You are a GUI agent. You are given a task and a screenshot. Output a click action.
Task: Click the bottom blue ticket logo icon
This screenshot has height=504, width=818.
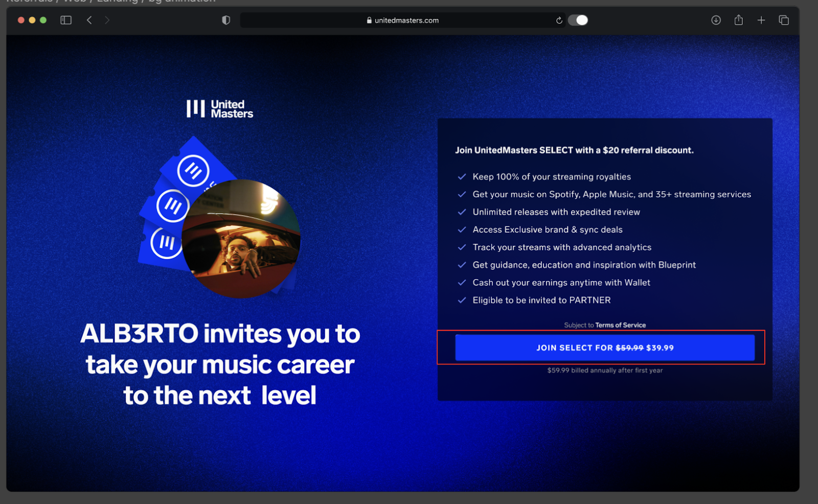(167, 242)
